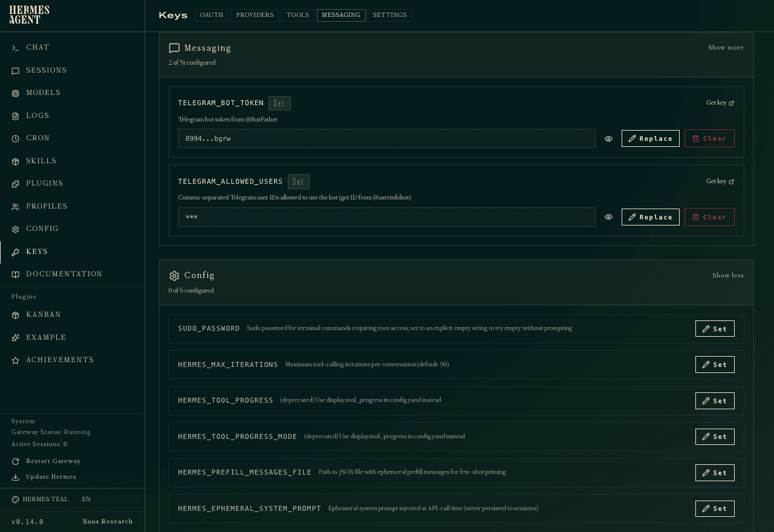
Task: Click the Restart Gateway text
Action: (x=53, y=461)
